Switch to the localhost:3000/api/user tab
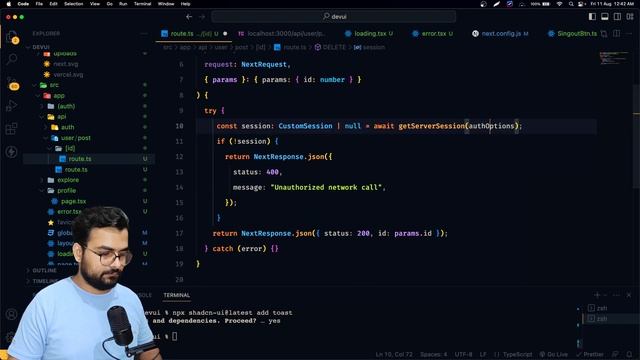 (x=282, y=33)
